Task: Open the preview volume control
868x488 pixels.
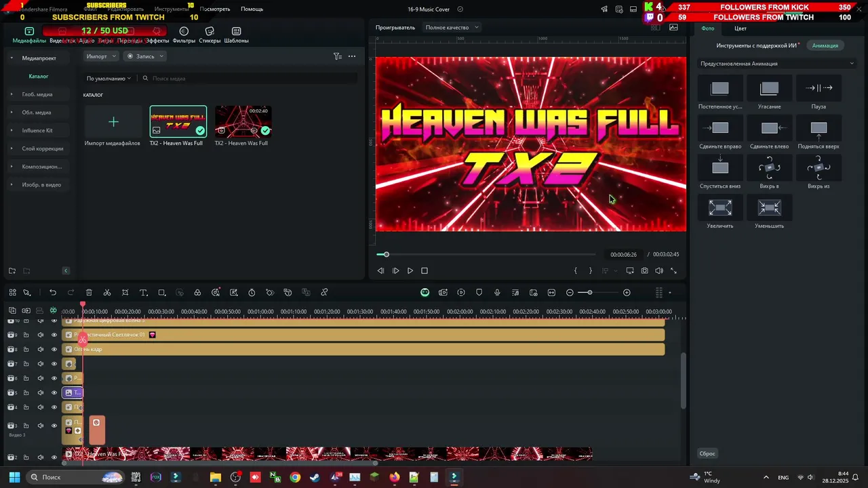Action: tap(659, 270)
